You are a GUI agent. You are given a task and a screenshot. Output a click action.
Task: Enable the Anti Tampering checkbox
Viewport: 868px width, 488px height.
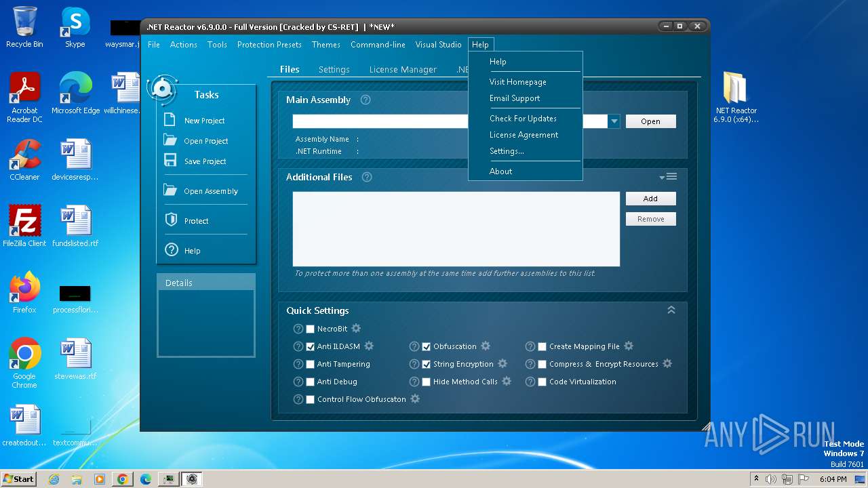tap(311, 364)
